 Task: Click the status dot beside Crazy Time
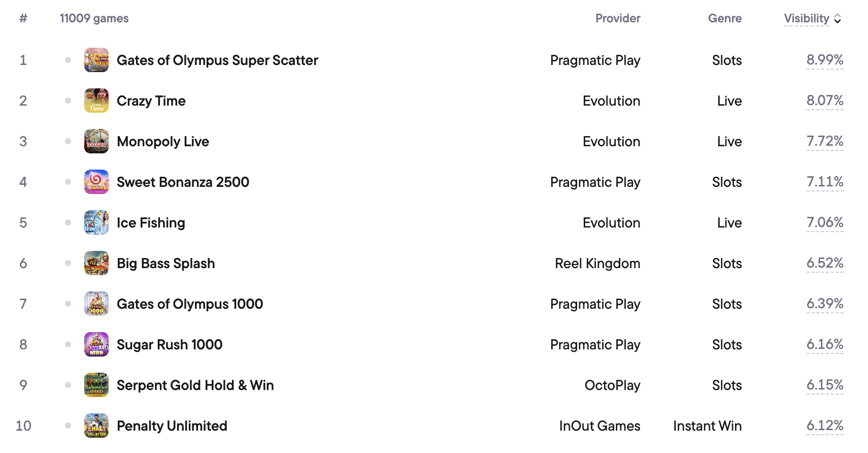(x=68, y=101)
